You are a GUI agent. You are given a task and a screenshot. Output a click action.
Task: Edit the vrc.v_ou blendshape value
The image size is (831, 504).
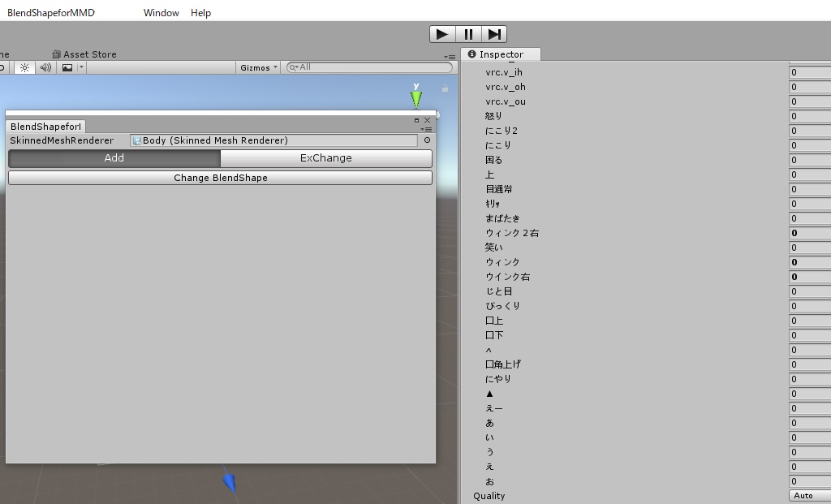810,101
